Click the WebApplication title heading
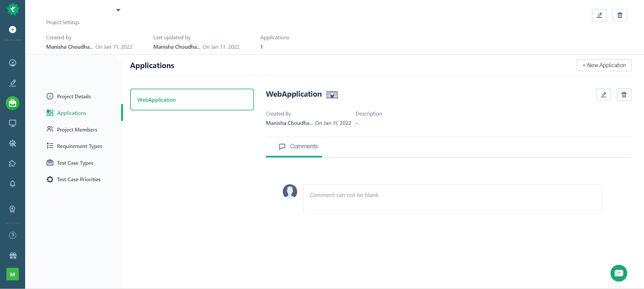644x289 pixels. [x=294, y=94]
